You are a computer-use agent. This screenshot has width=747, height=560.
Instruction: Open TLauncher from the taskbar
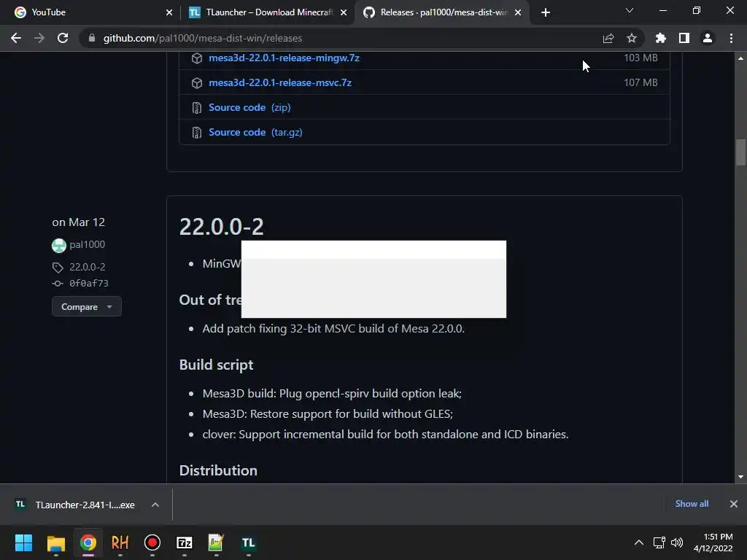[x=248, y=542]
